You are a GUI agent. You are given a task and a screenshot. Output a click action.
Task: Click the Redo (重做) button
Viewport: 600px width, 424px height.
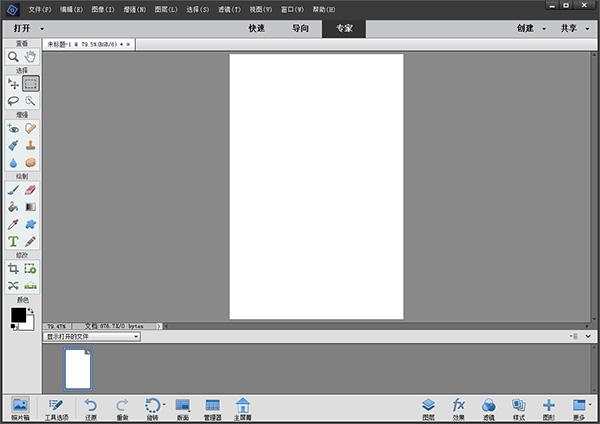[122, 409]
